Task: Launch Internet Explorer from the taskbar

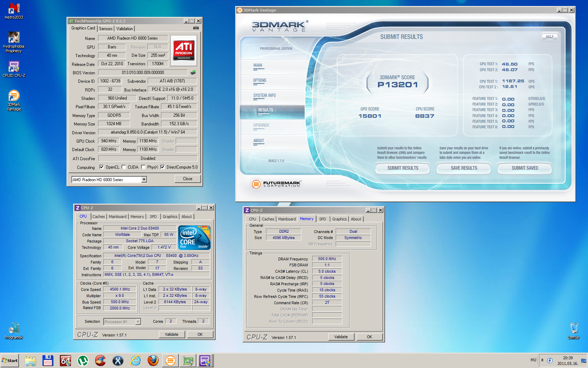Action: pos(135,361)
